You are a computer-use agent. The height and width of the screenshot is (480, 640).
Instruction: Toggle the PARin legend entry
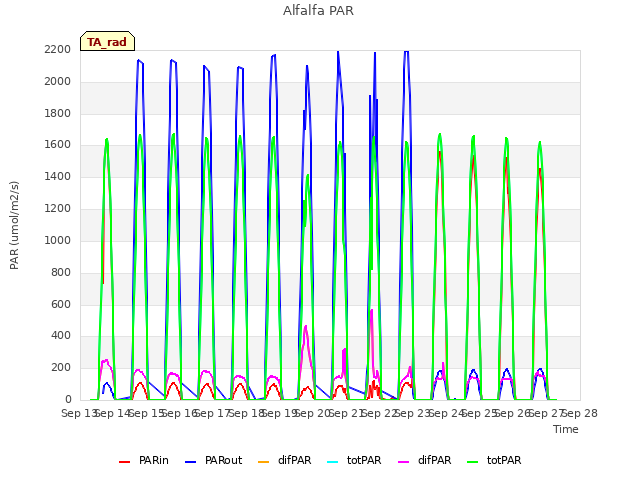(144, 460)
